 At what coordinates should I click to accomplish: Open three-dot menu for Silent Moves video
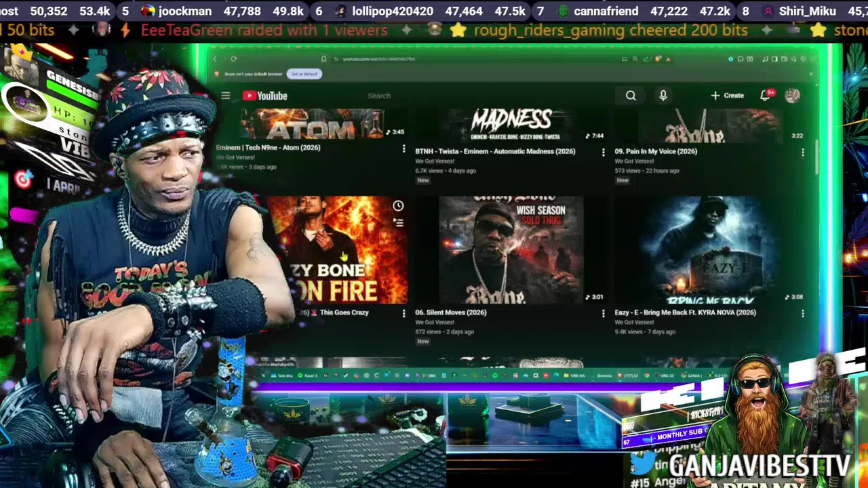click(603, 313)
